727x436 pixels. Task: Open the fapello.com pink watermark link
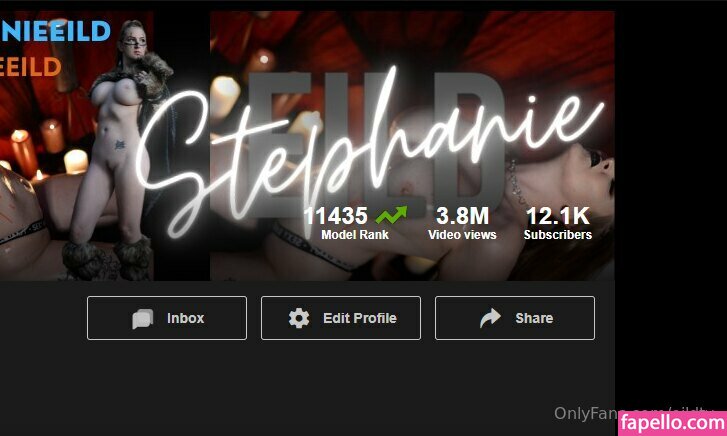(672, 423)
